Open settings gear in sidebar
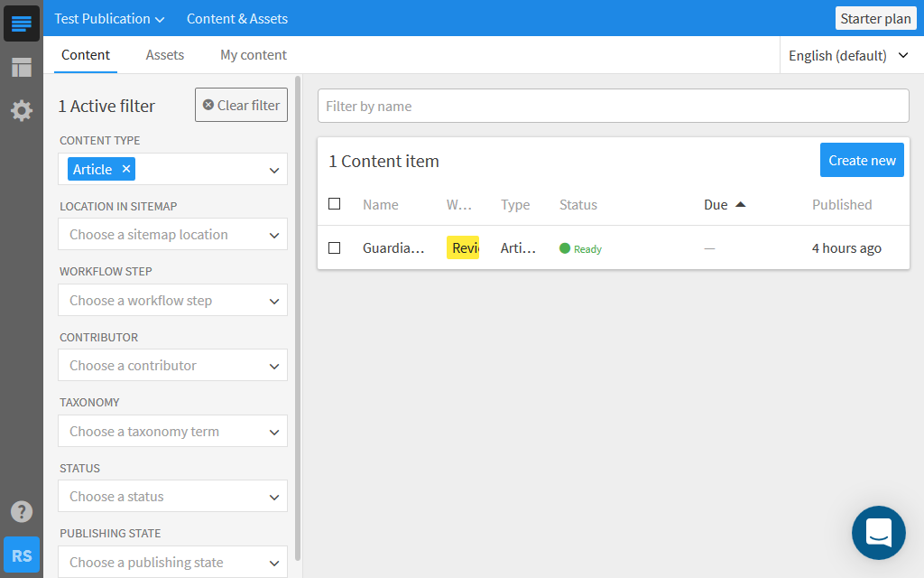Viewport: 924px width, 578px height. point(22,110)
